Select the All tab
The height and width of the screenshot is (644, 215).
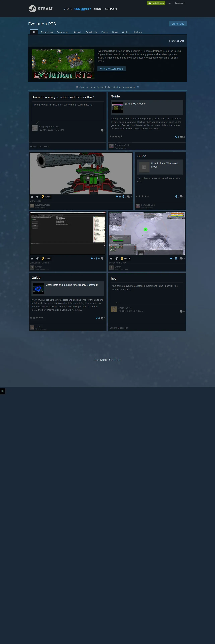[x=34, y=32]
